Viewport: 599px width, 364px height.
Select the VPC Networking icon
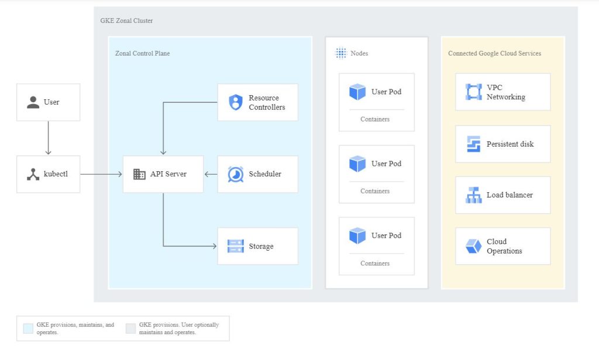(x=473, y=91)
